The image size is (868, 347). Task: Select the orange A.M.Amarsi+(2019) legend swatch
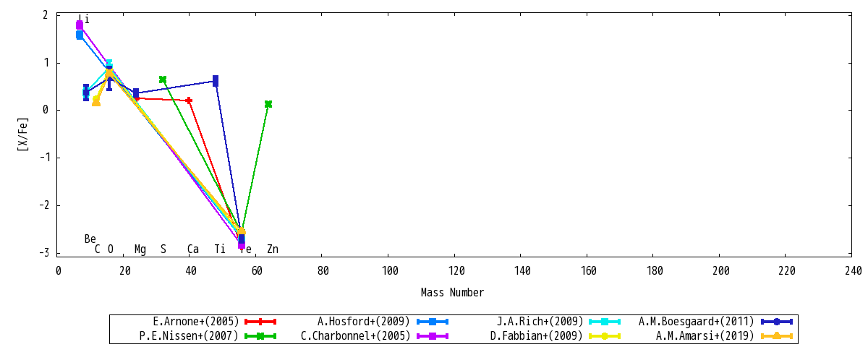click(x=777, y=336)
